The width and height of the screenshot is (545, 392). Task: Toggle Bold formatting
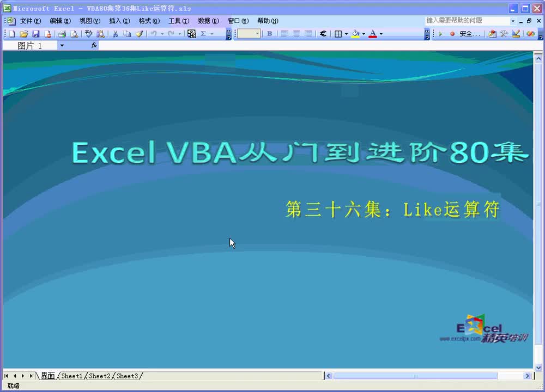[x=269, y=34]
